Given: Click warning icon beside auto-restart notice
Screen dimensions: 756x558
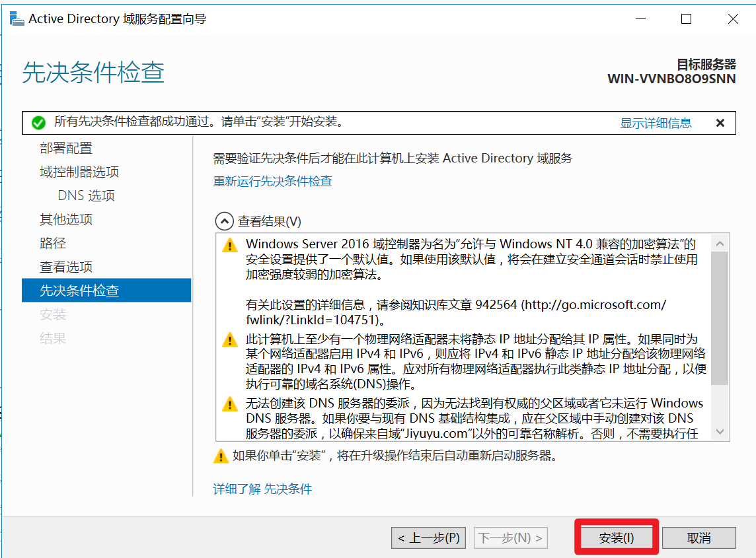Looking at the screenshot, I should (x=220, y=456).
